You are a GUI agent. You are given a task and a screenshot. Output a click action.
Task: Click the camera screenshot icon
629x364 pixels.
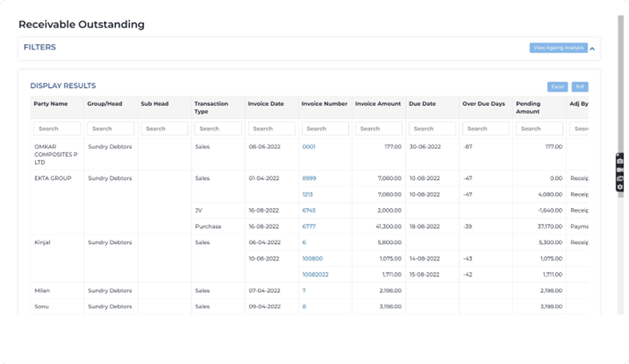point(620,161)
